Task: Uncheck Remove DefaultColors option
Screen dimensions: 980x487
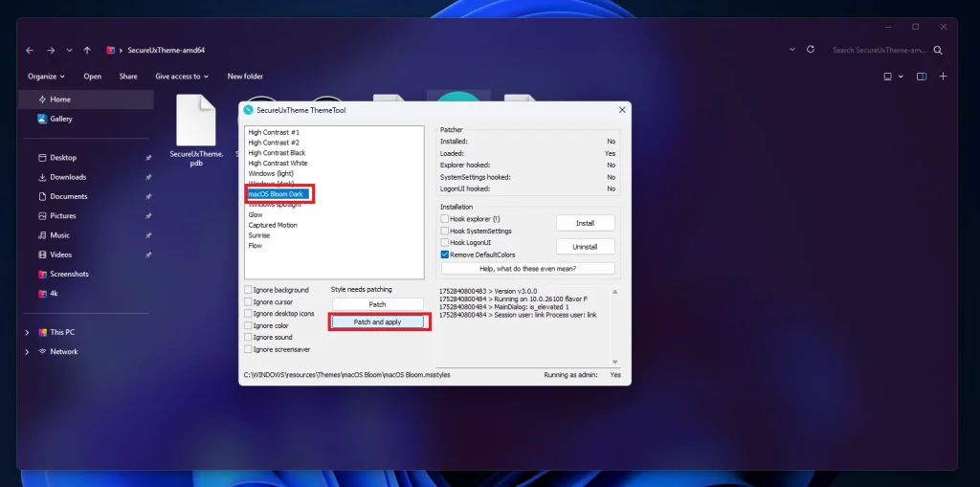Action: [x=444, y=255]
